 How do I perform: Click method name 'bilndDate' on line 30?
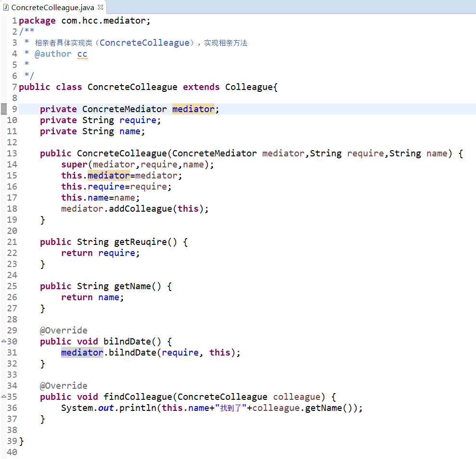tap(127, 341)
